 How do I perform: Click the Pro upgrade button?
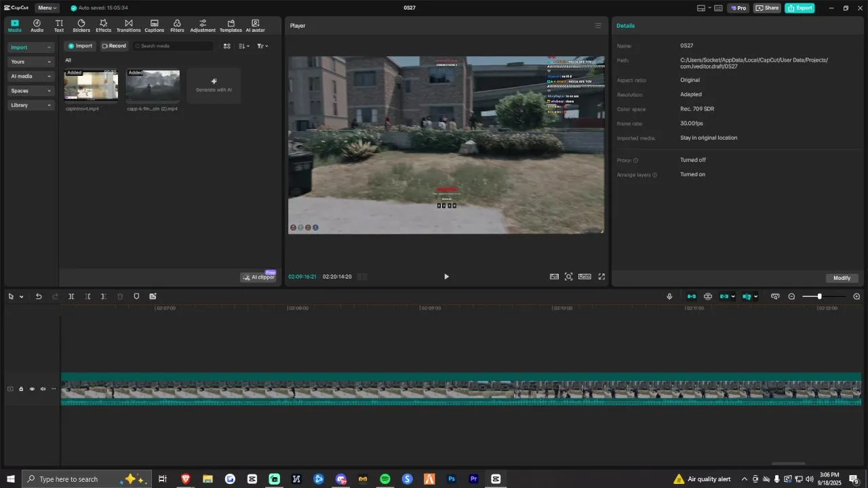(738, 8)
